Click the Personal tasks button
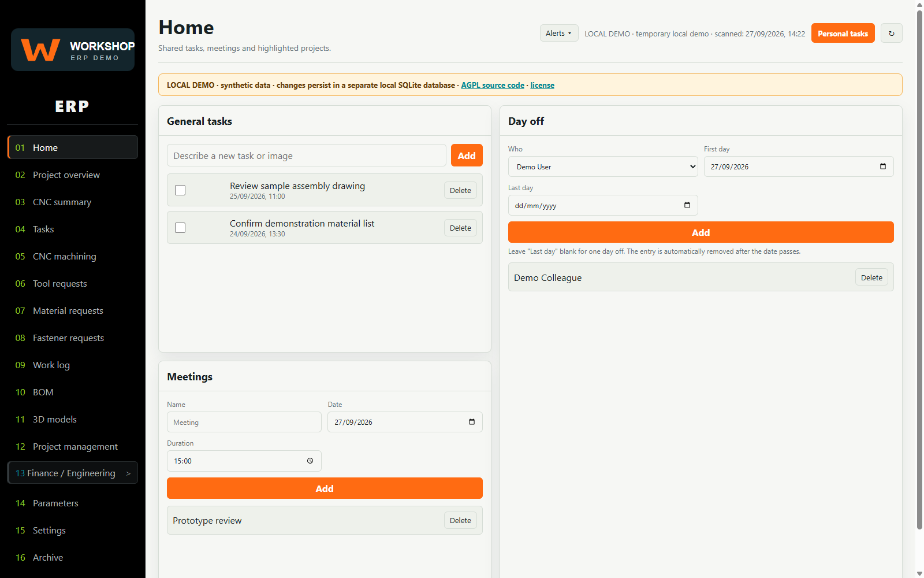Screen dimensions: 924x578 (x=843, y=34)
